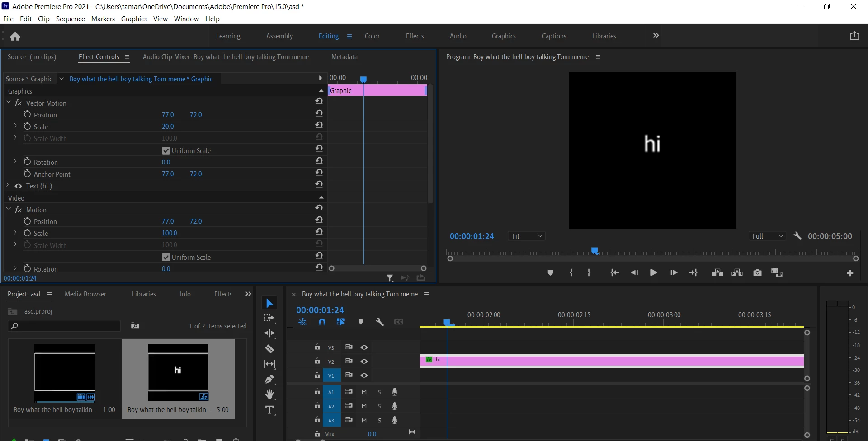
Task: Export frame with camera icon
Action: [757, 272]
